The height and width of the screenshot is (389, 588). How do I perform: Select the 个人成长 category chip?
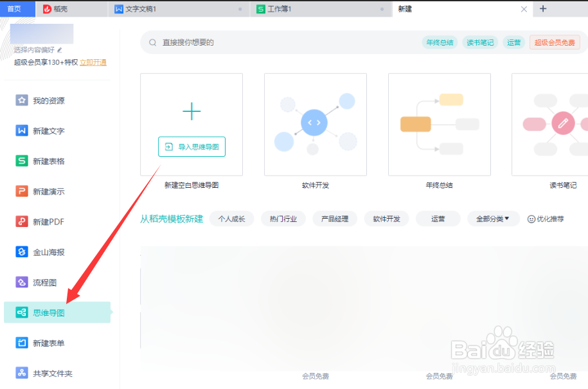pos(231,219)
